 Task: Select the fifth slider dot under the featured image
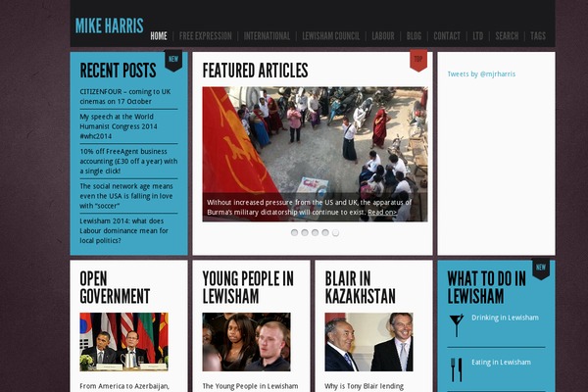tap(335, 232)
